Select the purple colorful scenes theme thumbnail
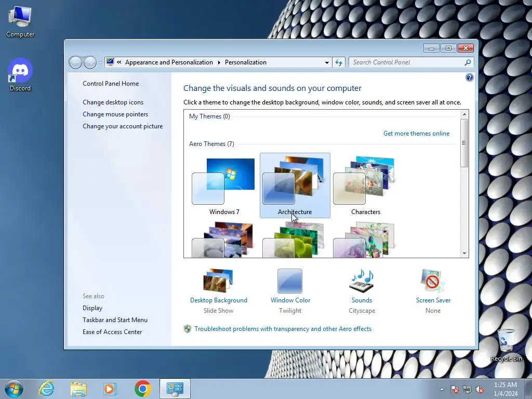532x399 pixels. (x=364, y=239)
